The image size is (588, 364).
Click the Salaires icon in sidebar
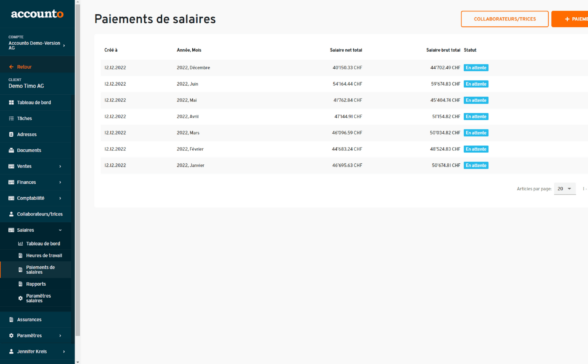tap(11, 230)
